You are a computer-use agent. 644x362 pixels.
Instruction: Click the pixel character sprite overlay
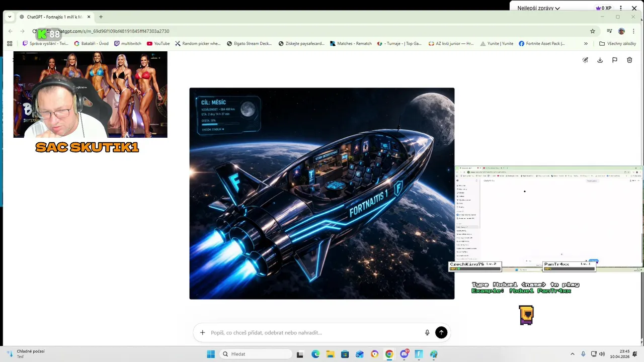(526, 315)
